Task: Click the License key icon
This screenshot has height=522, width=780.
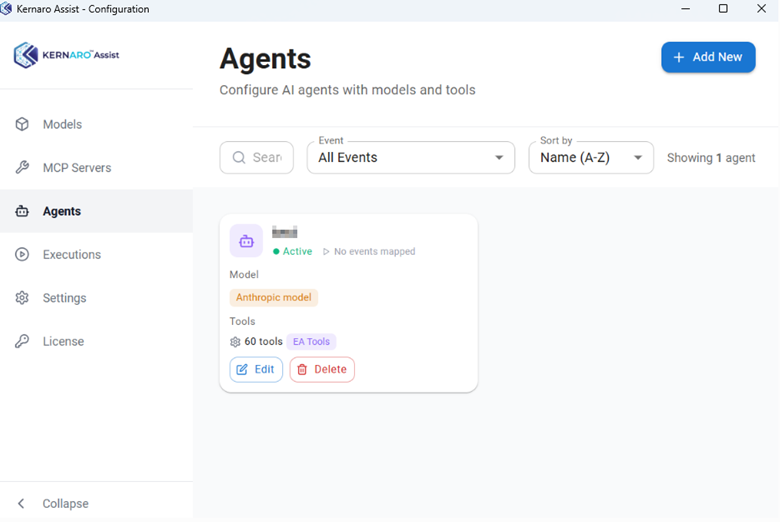Action: click(x=22, y=341)
